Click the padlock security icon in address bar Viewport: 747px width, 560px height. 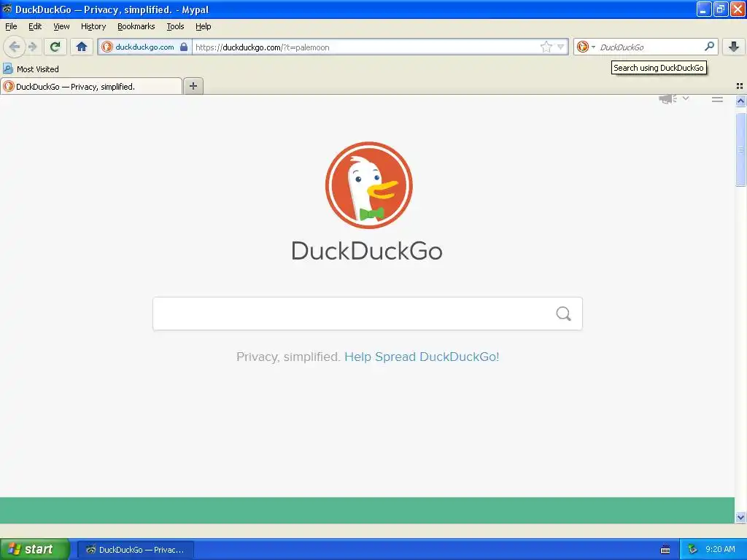184,47
